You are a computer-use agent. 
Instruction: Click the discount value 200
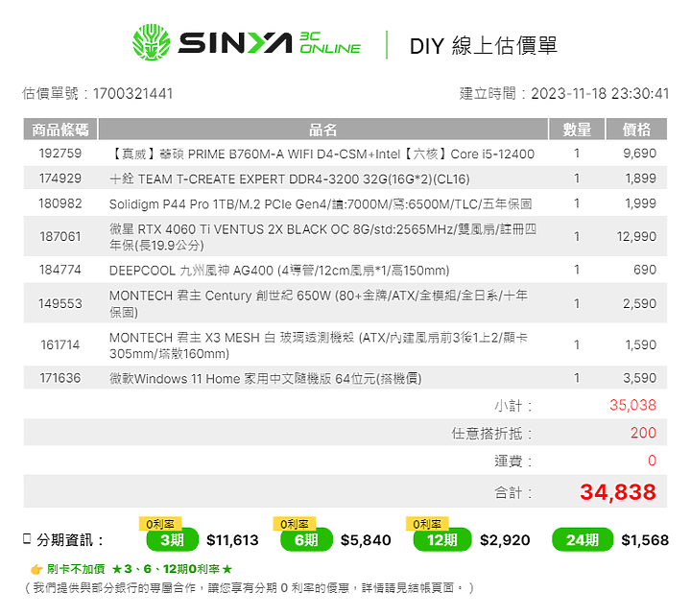[643, 433]
